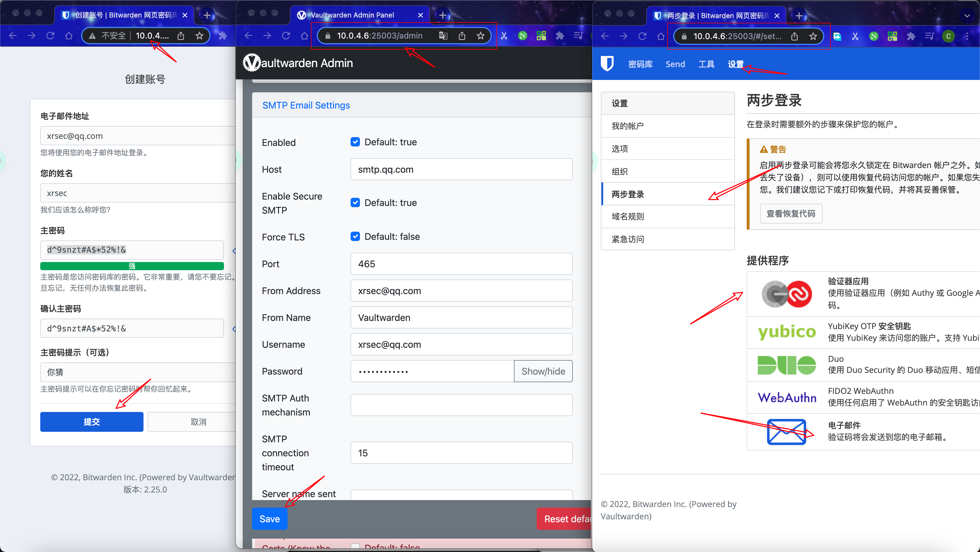Open the browser three-dot menu
Screen dimensions: 980x552
[x=967, y=36]
